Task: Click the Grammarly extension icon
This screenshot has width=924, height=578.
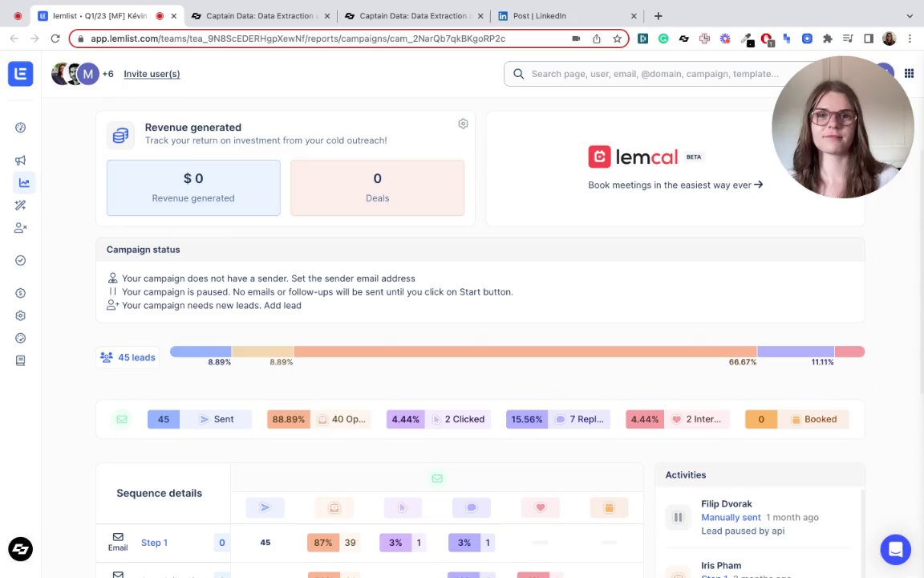Action: click(663, 39)
